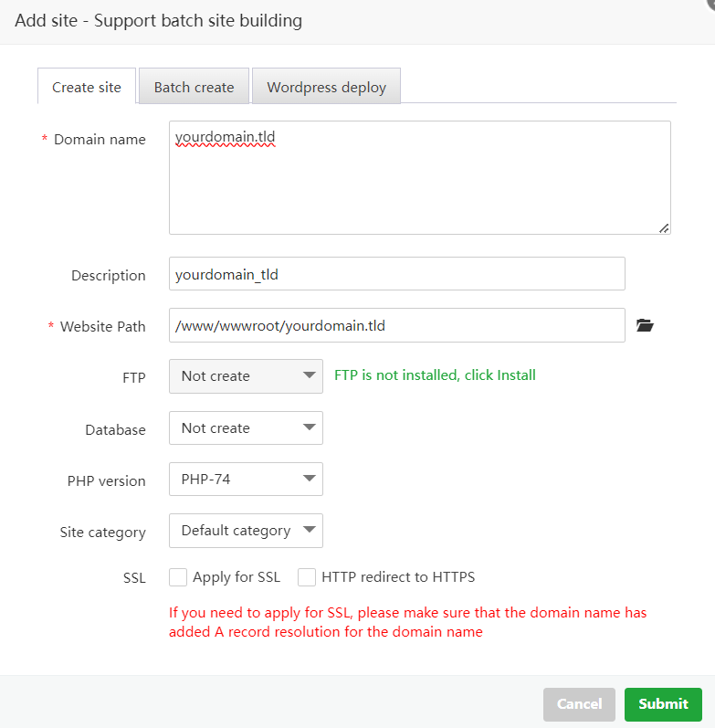Switch to the Batch create tab

point(194,88)
